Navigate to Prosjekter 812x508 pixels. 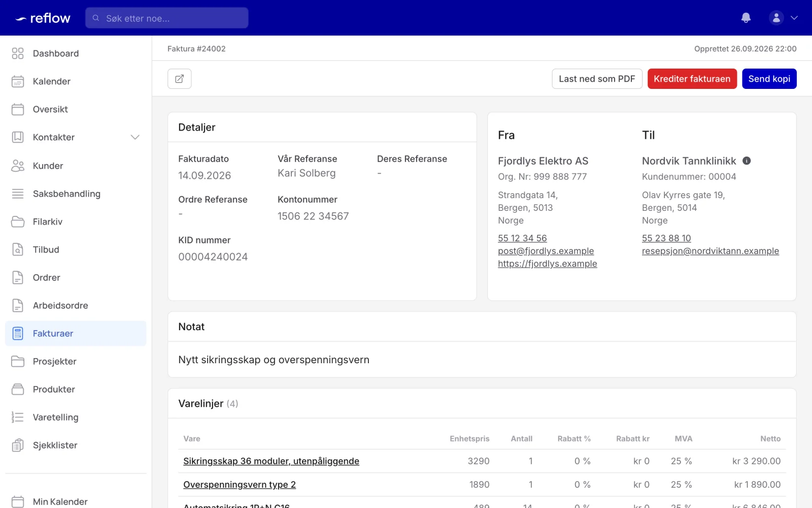[x=76, y=361]
